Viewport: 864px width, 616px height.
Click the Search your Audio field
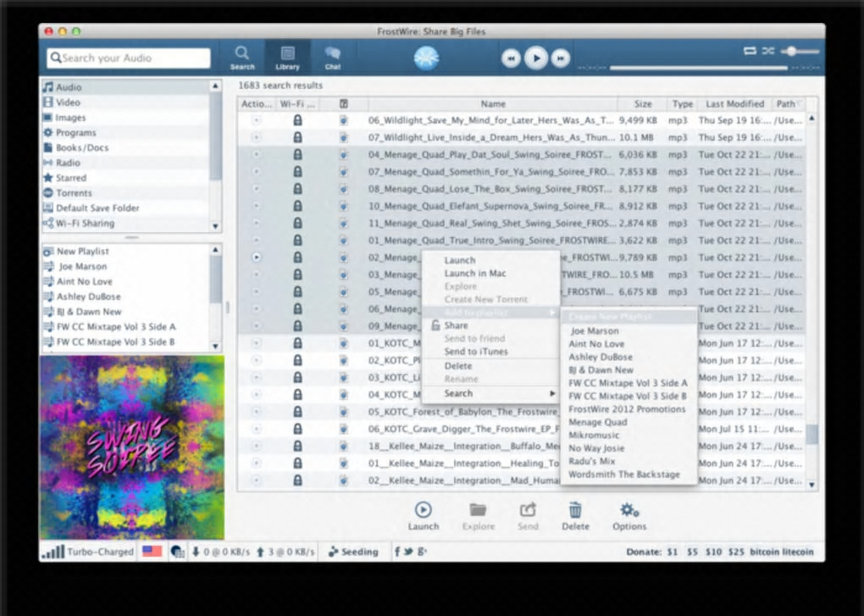[x=129, y=58]
